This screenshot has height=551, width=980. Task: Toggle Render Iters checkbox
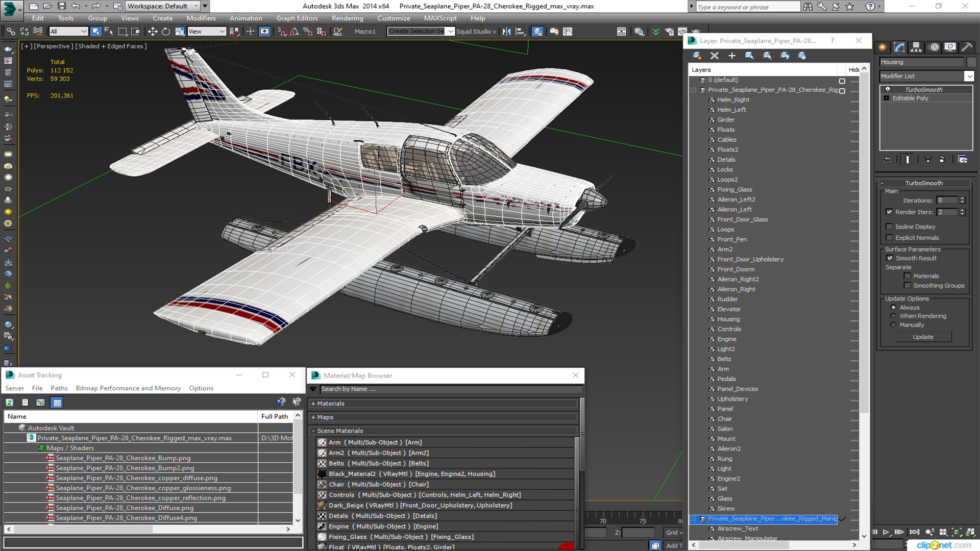point(889,212)
